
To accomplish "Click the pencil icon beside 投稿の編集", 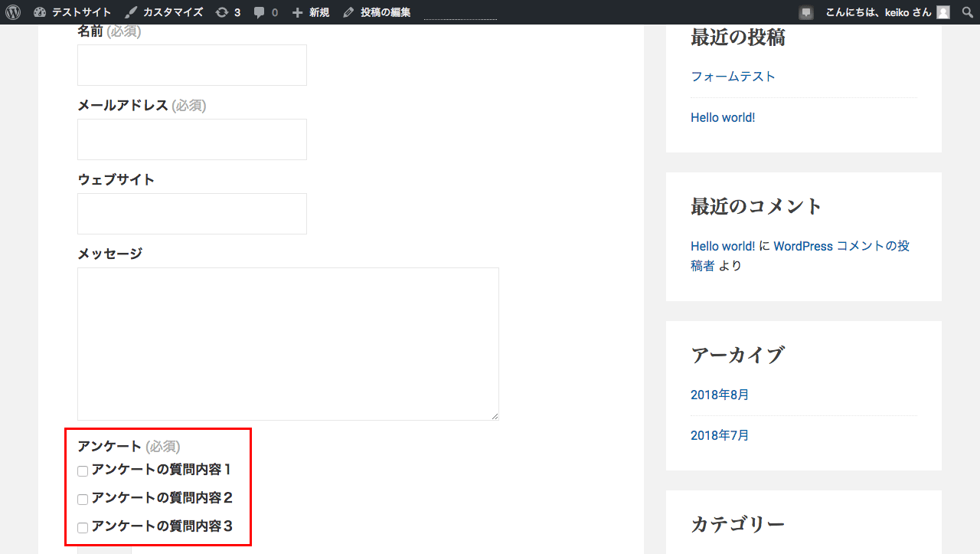I will tap(348, 12).
